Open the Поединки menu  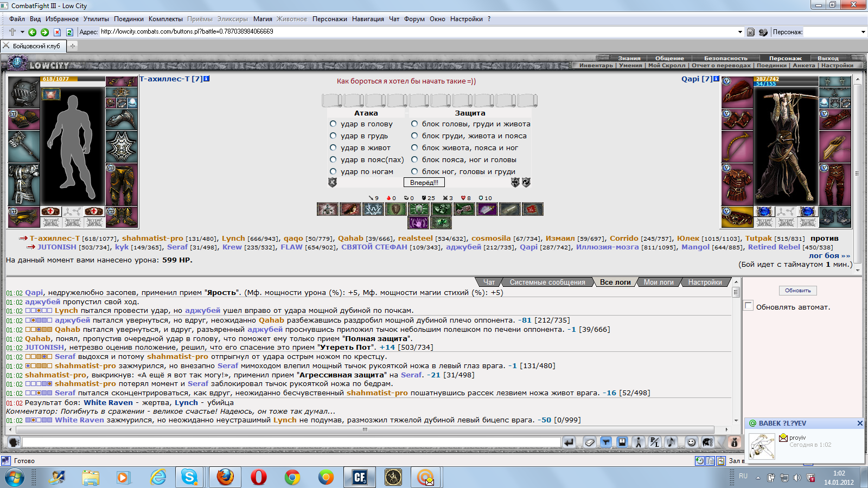(129, 19)
